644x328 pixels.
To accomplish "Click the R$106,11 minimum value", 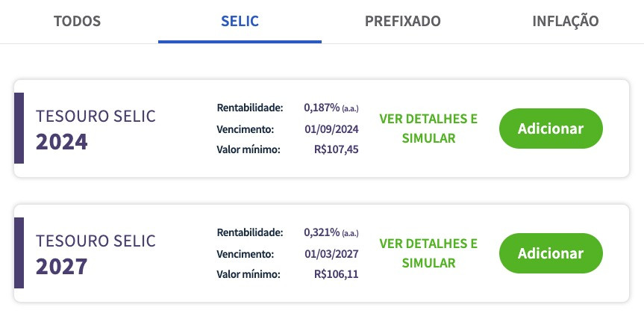I will (337, 274).
